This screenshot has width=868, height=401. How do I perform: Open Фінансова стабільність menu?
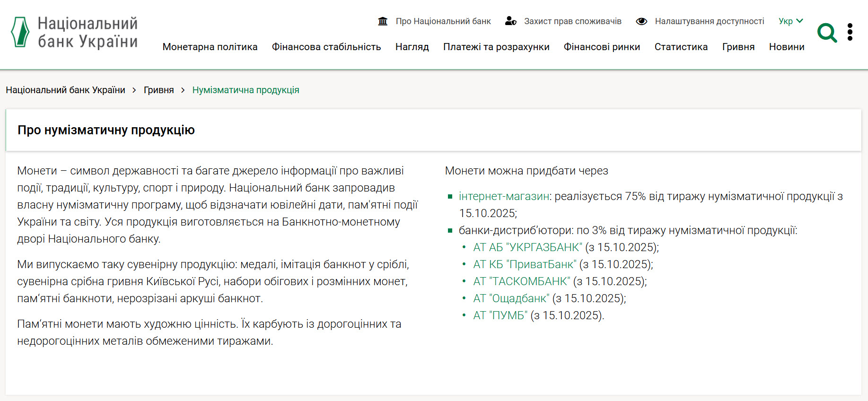(326, 47)
